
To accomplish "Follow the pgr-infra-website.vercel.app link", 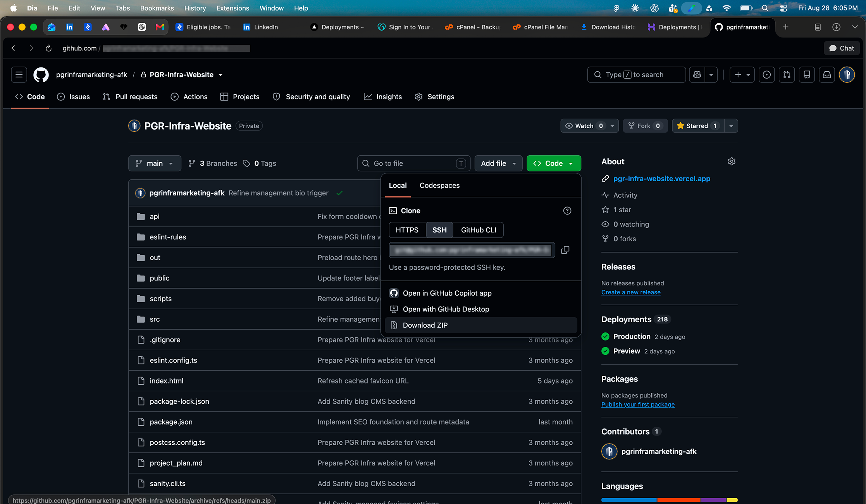I will click(x=661, y=179).
